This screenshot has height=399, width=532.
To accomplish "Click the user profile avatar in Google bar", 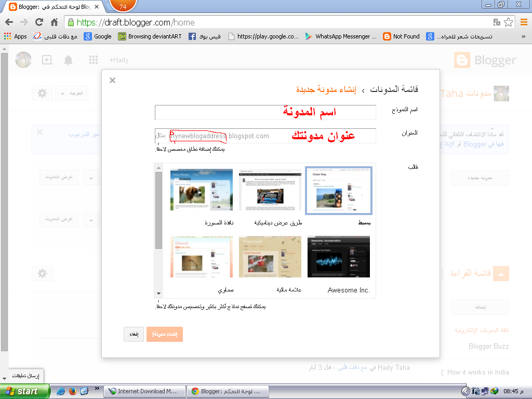I will coord(23,60).
